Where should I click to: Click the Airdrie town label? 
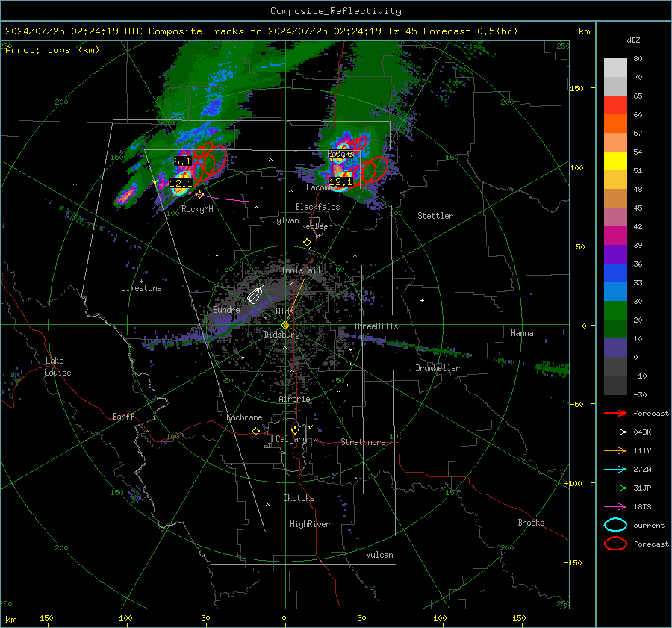tap(294, 399)
